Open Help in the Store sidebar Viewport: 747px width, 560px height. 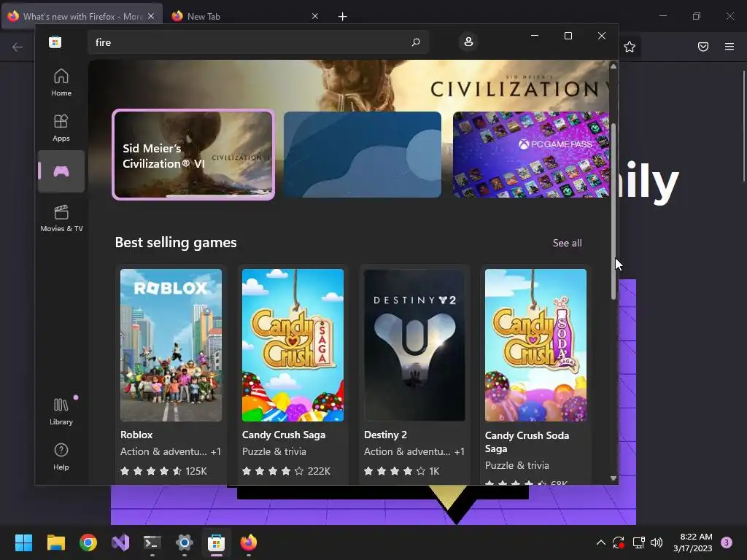[61, 456]
